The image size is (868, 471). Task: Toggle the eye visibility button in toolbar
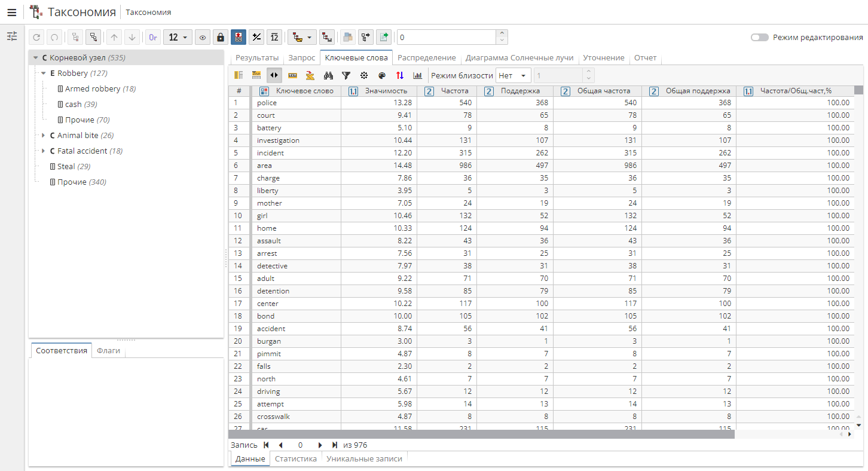click(203, 37)
